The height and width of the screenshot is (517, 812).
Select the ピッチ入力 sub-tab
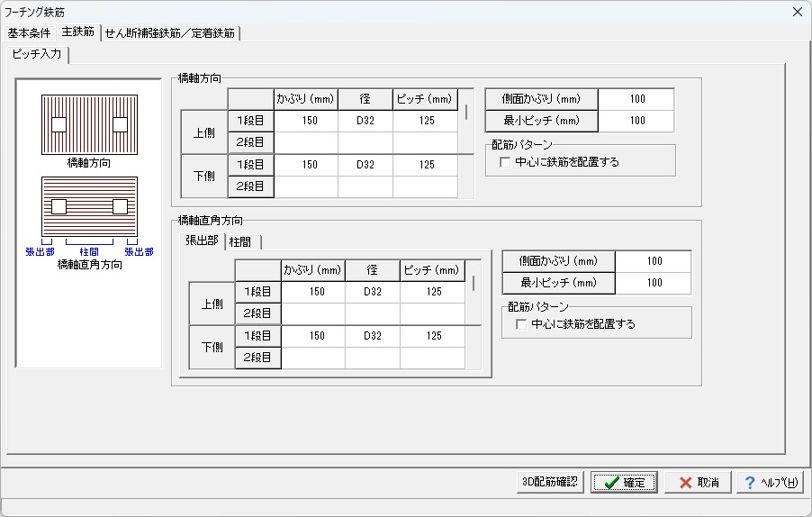pos(37,54)
